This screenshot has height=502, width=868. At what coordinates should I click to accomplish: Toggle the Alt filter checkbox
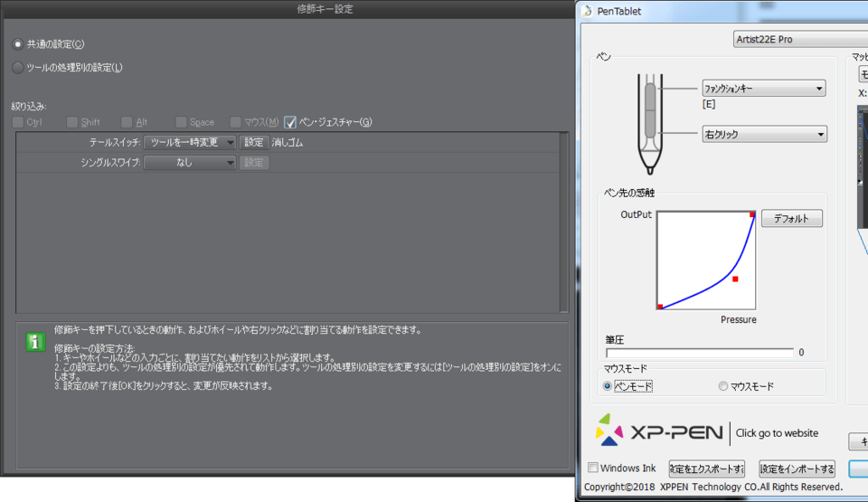coord(127,122)
